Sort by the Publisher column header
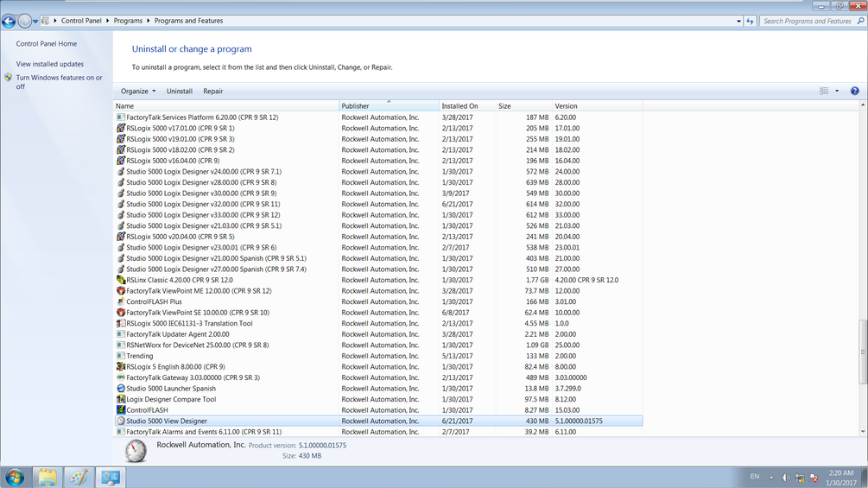 390,105
